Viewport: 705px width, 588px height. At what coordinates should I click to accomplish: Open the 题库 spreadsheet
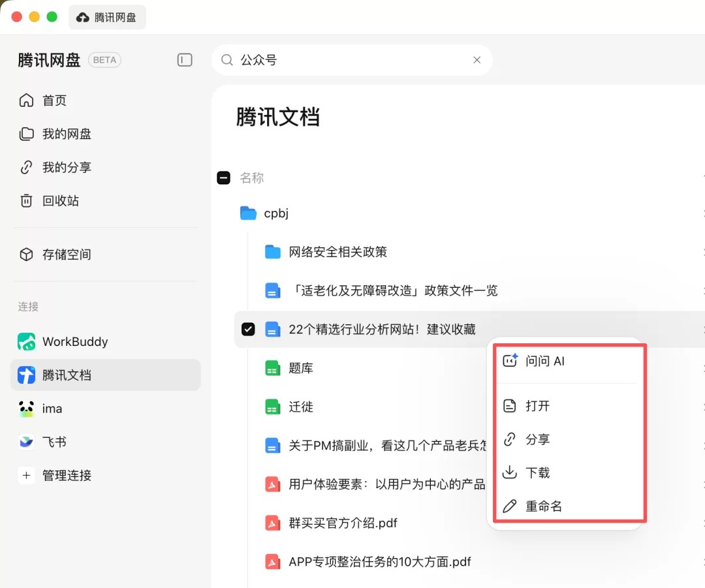click(x=301, y=368)
